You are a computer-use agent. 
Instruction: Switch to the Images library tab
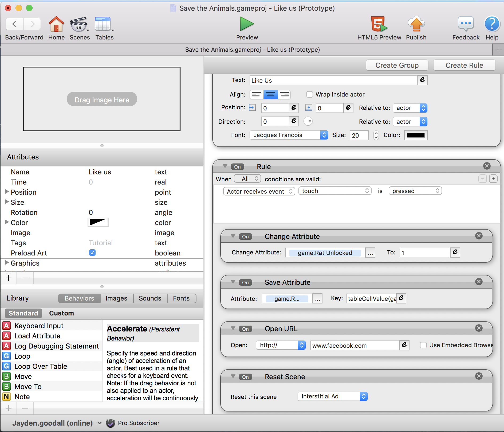(116, 298)
